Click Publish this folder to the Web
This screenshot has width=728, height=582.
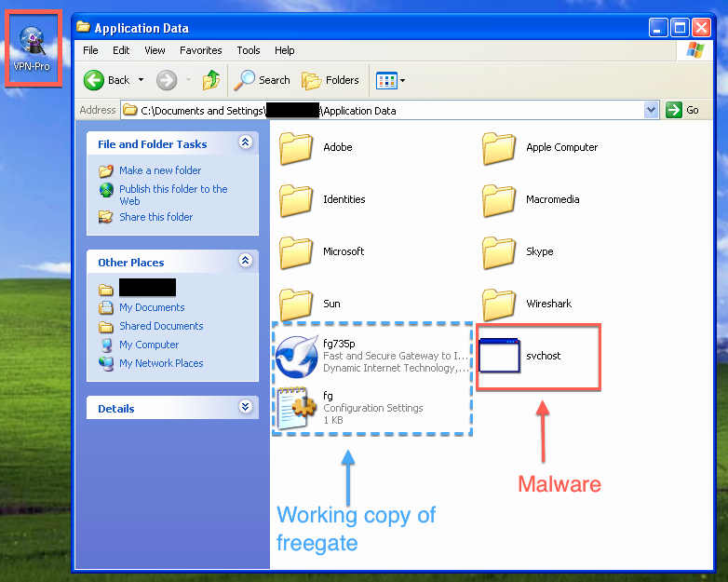click(x=173, y=195)
